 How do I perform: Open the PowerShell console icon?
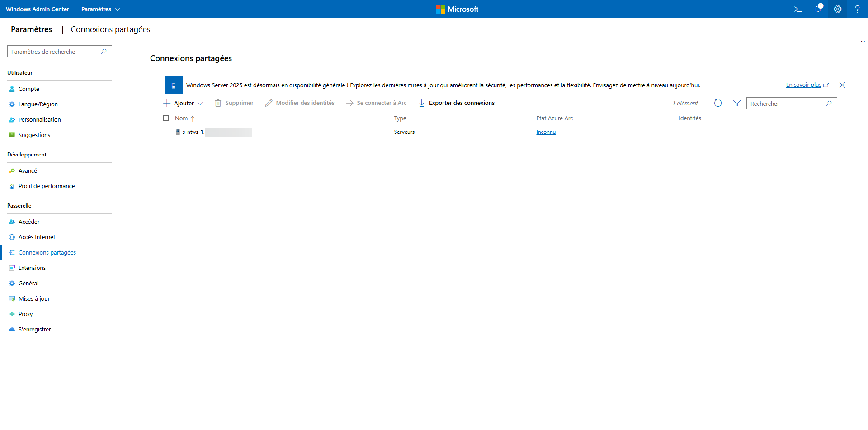click(x=798, y=9)
